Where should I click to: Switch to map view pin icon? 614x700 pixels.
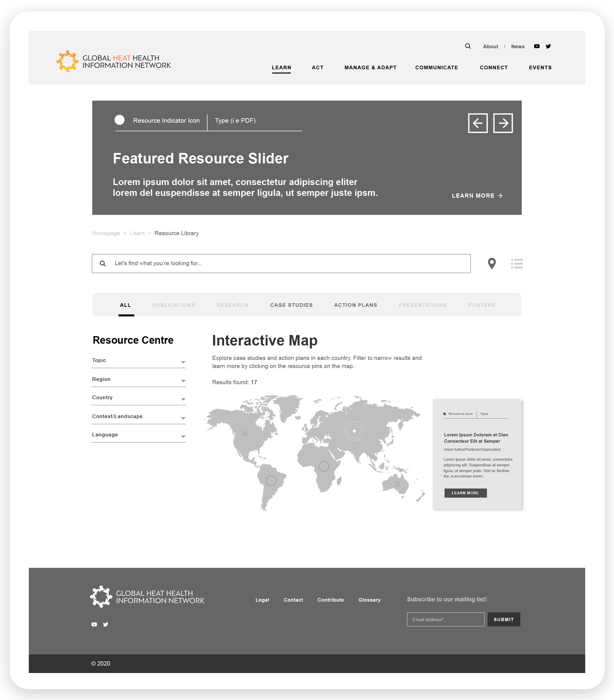492,263
